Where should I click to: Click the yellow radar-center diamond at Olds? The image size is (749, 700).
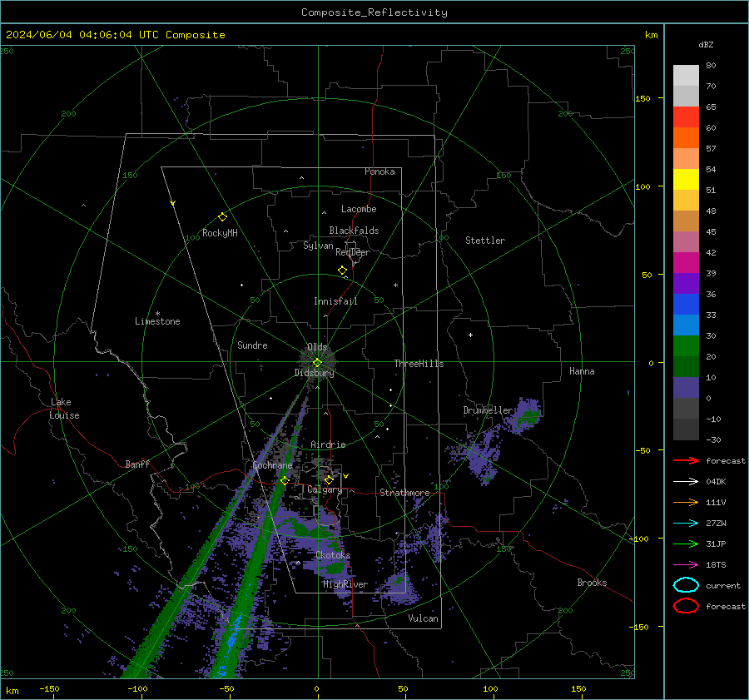(x=317, y=362)
